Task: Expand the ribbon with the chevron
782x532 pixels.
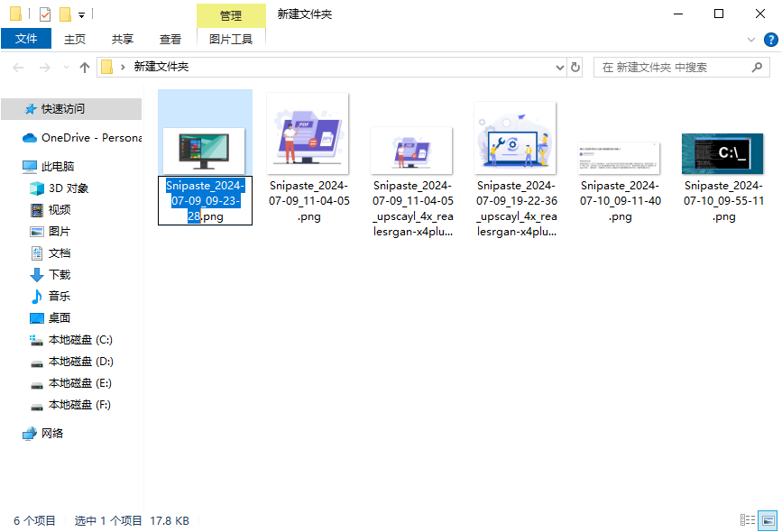Action: [x=751, y=40]
